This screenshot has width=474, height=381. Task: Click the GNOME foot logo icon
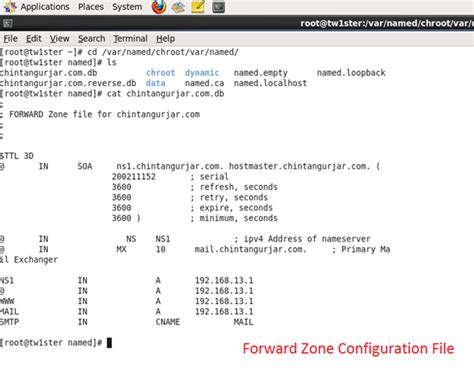pos(10,7)
